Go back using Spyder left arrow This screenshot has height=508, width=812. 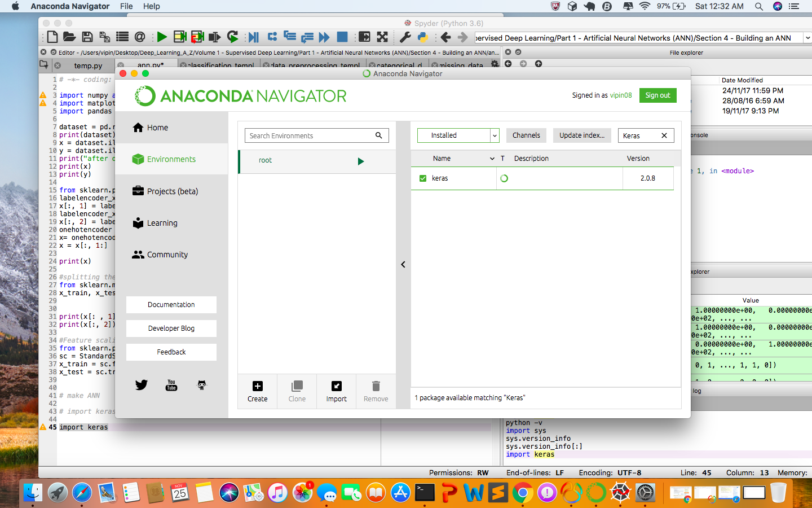(x=445, y=37)
